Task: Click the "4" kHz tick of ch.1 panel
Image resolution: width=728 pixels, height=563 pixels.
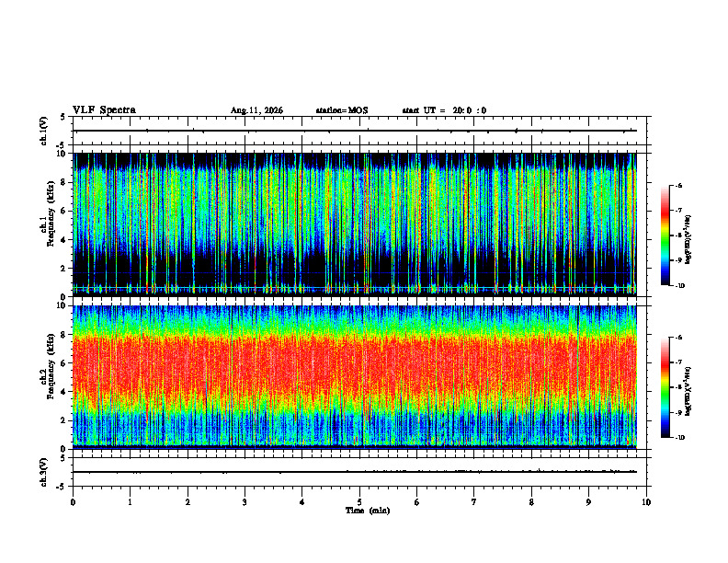Action: [65, 240]
